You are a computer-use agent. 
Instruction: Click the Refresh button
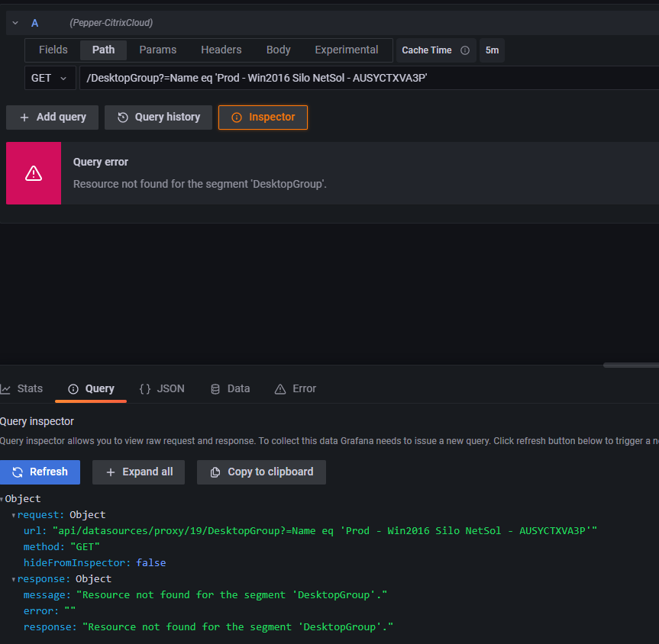coord(40,472)
